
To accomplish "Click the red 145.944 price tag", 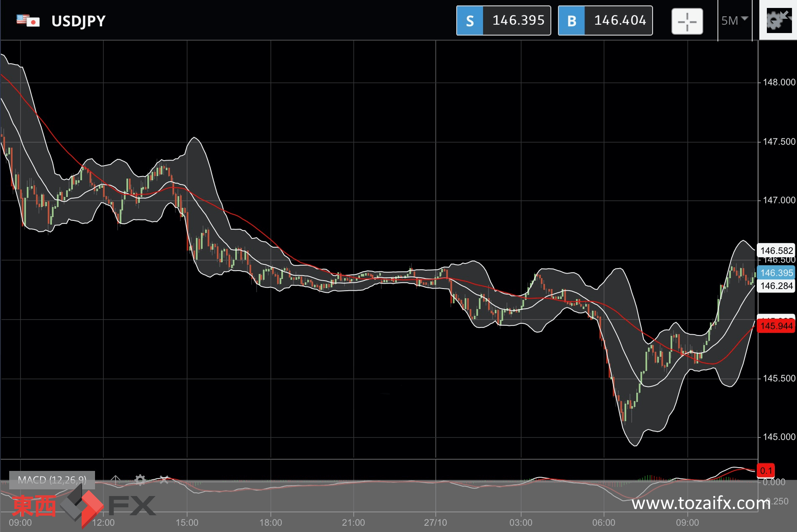I will pos(776,326).
